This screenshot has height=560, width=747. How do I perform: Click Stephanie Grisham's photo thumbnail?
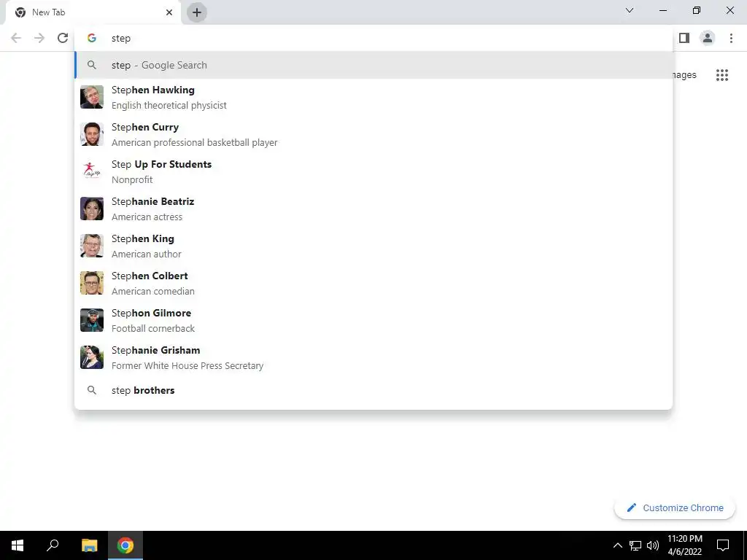92,357
